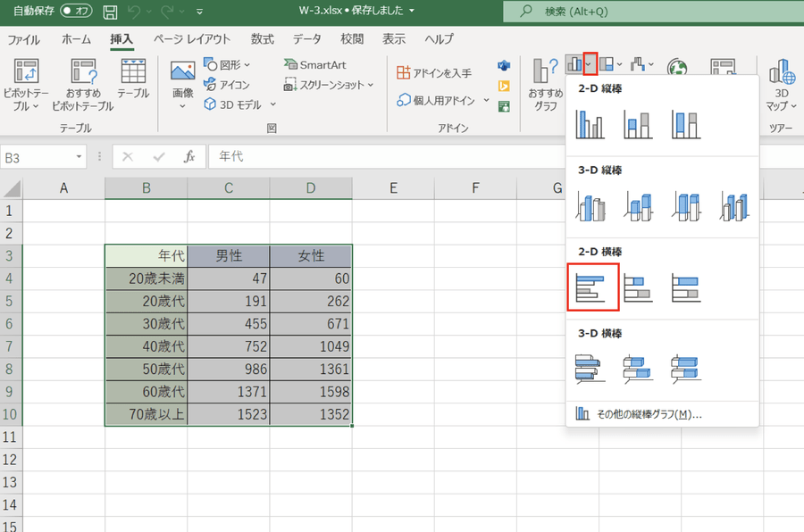
Task: Open the Page Layout tab
Action: 191,39
